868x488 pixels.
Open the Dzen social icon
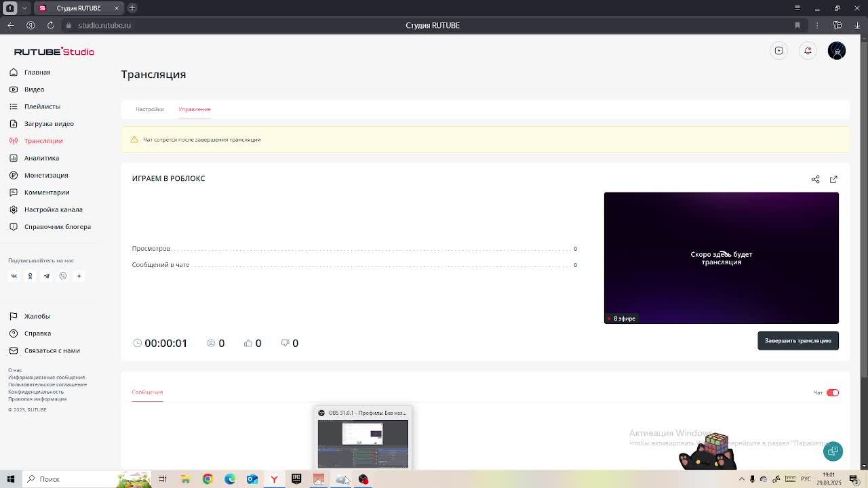pyautogui.click(x=79, y=276)
